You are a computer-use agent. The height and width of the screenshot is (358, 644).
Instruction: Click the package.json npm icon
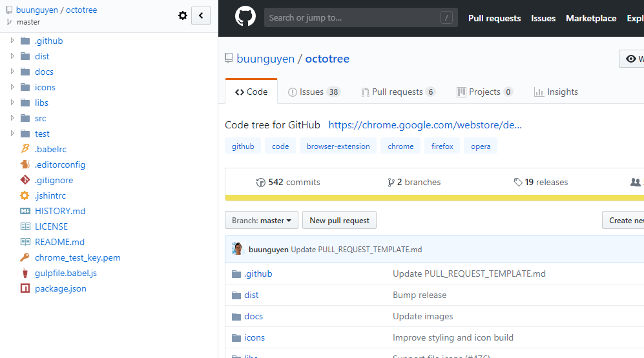(25, 288)
